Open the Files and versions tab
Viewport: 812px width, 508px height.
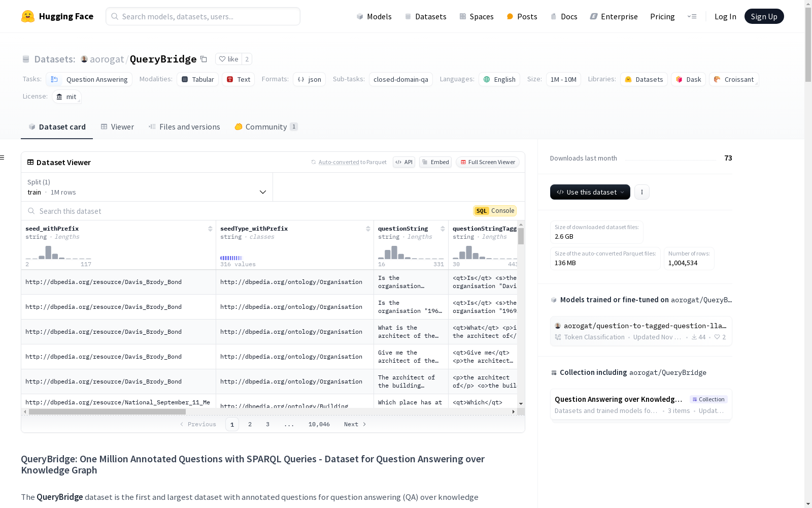click(x=184, y=127)
